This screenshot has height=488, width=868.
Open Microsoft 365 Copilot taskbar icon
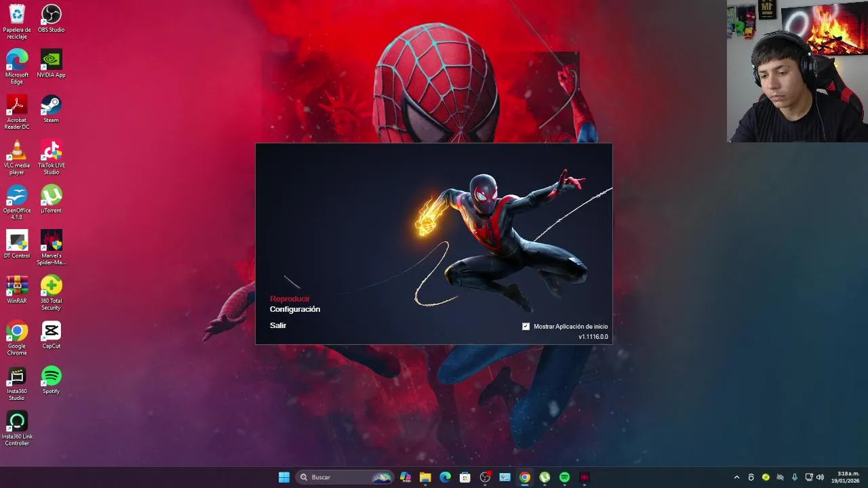click(x=406, y=477)
